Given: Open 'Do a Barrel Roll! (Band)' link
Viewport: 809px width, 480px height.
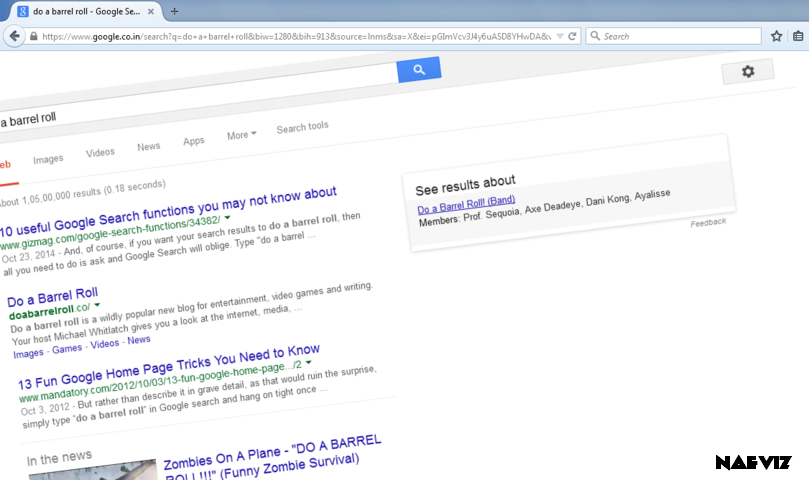Looking at the screenshot, I should (466, 204).
